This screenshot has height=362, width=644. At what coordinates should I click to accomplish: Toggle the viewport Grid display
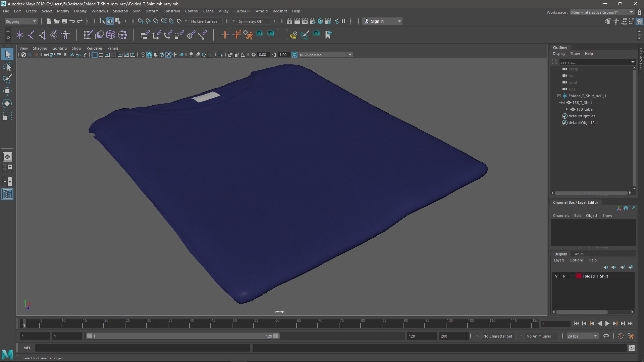point(95,55)
